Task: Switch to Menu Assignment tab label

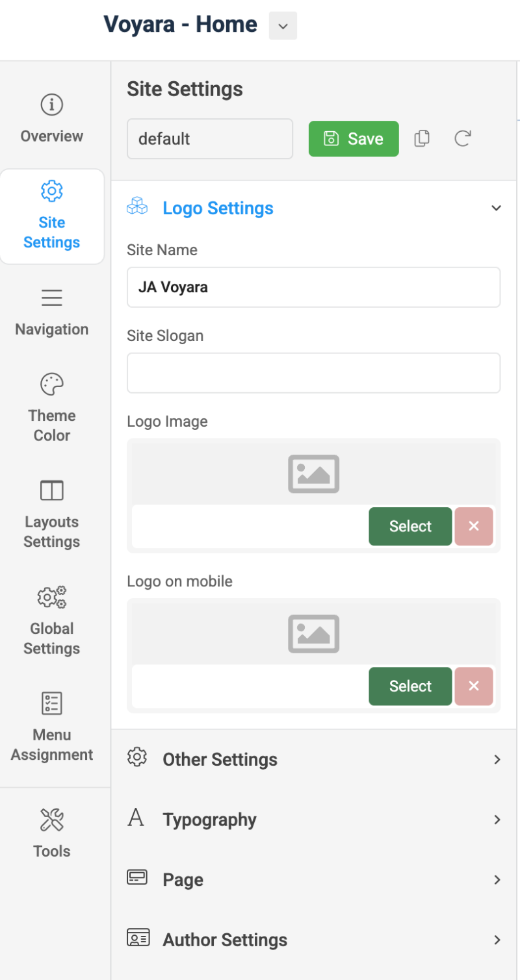Action: 52,745
